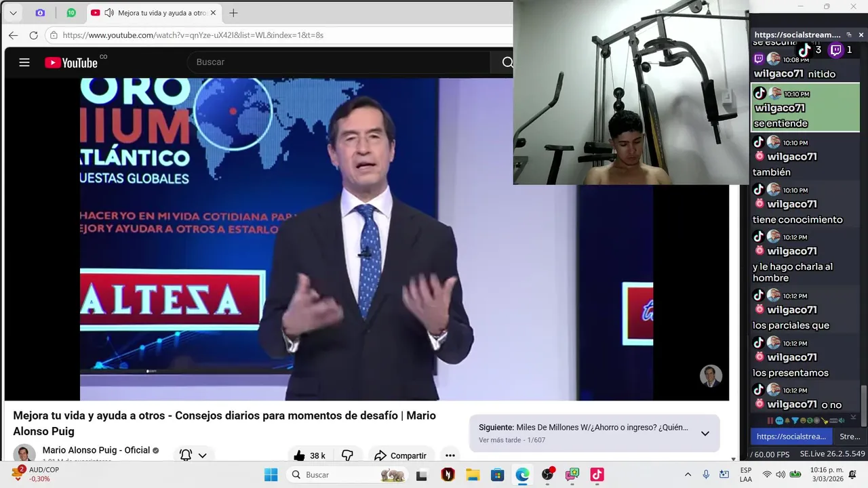This screenshot has height=488, width=868.
Task: Select the 'nitido' chat message
Action: pyautogui.click(x=805, y=66)
